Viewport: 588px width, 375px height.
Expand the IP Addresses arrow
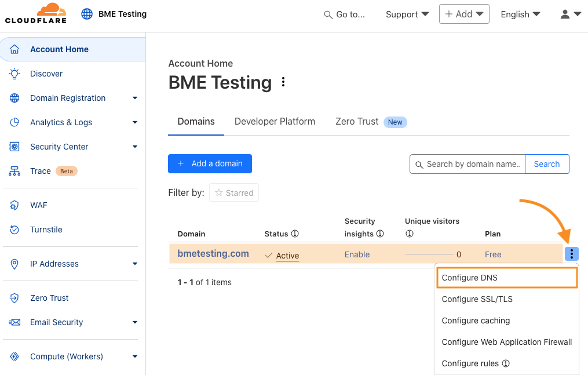[x=135, y=264]
